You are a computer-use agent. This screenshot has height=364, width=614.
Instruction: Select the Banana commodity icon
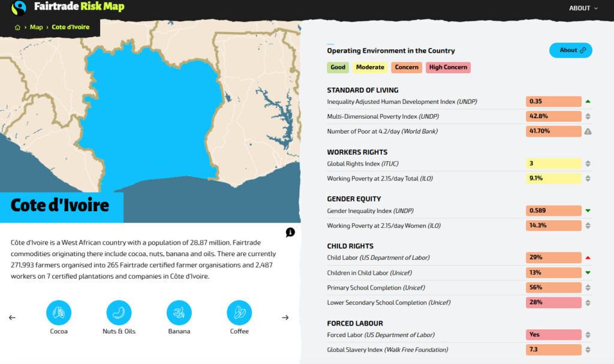tap(179, 312)
